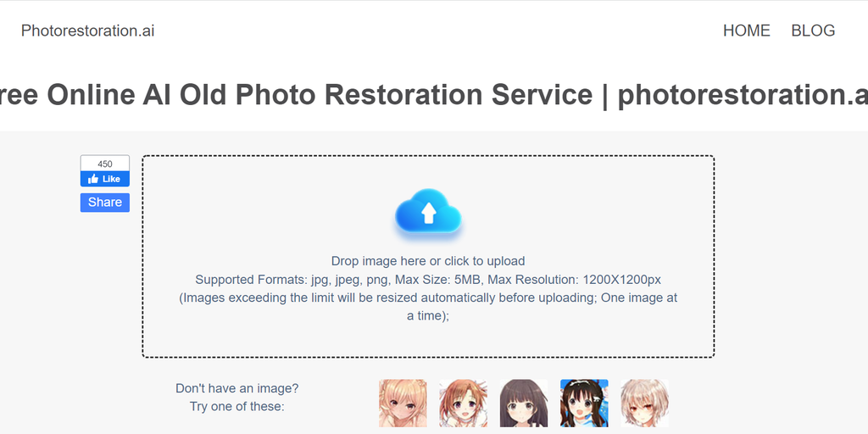The width and height of the screenshot is (868, 434).
Task: Like the page on Facebook
Action: click(104, 179)
